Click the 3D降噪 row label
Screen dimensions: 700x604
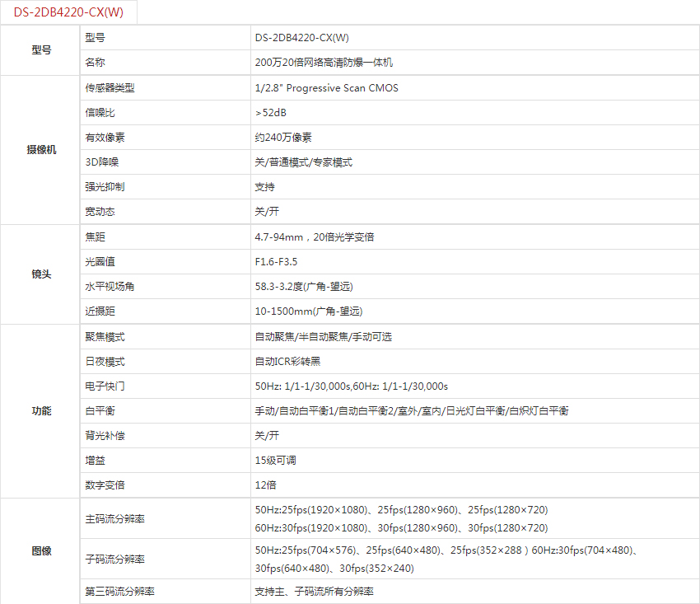pyautogui.click(x=102, y=162)
